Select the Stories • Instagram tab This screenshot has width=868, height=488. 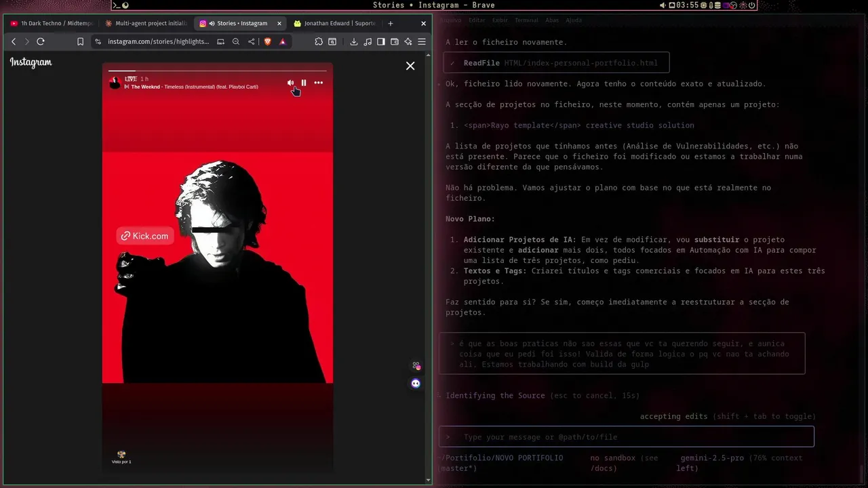[x=240, y=23]
